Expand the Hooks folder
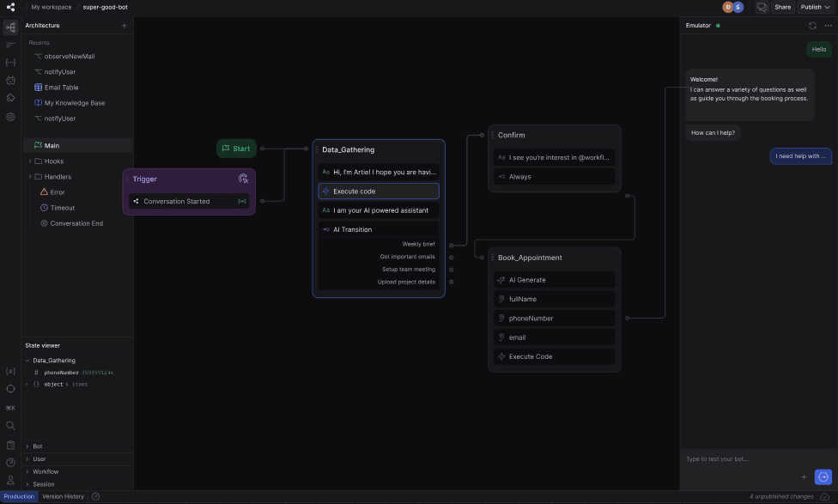 (30, 161)
